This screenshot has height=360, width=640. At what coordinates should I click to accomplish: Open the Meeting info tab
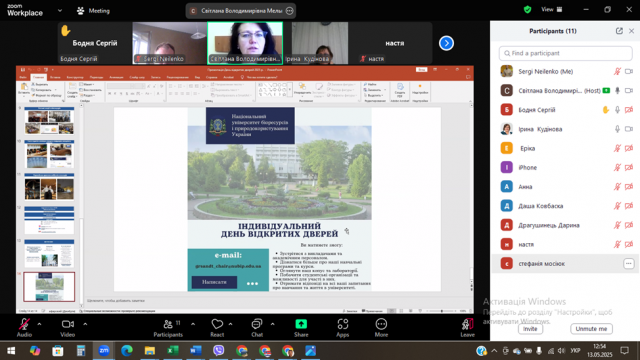(x=93, y=11)
